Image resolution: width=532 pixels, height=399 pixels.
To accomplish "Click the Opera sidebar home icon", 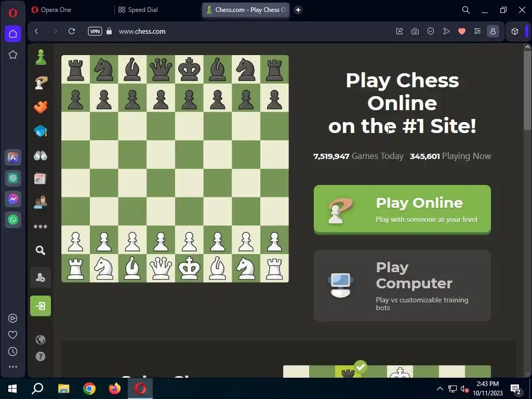I will point(13,34).
